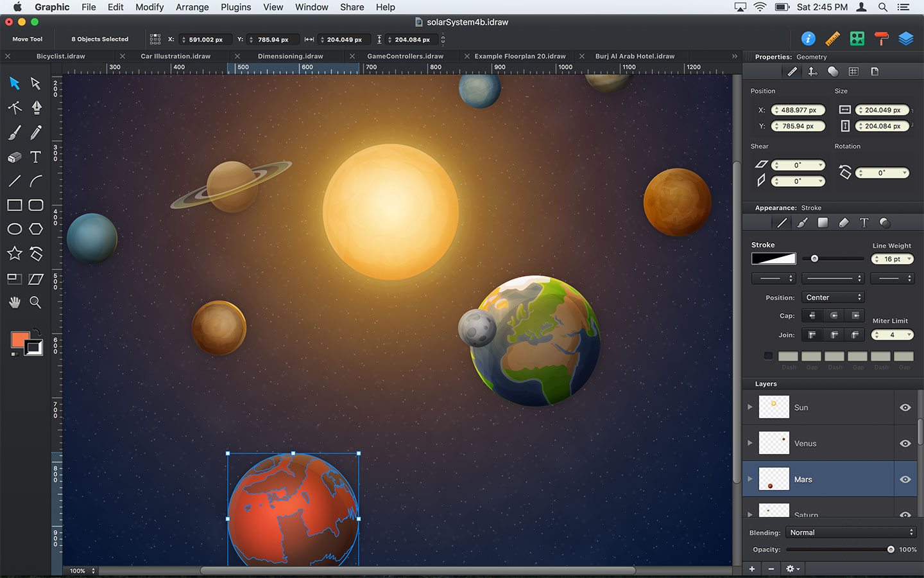Expand the Mars layer group

749,479
